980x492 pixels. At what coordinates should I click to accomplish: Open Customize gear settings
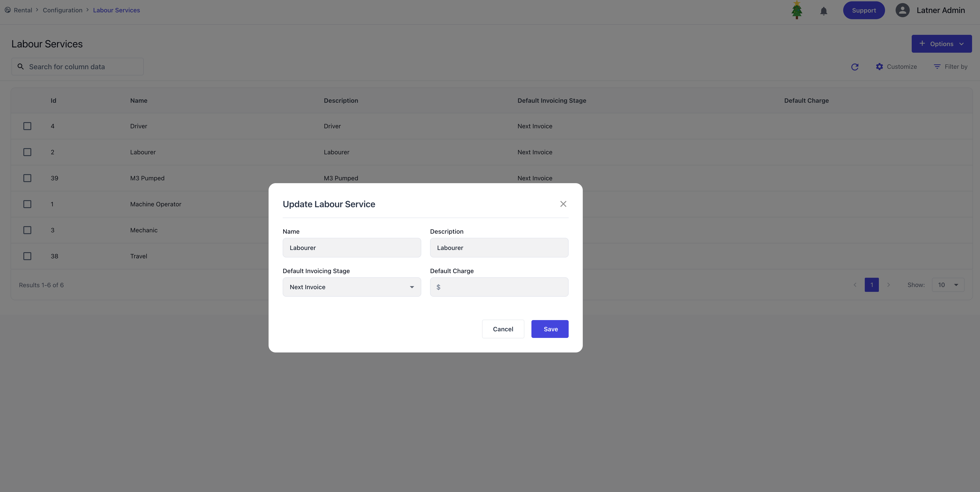point(880,67)
